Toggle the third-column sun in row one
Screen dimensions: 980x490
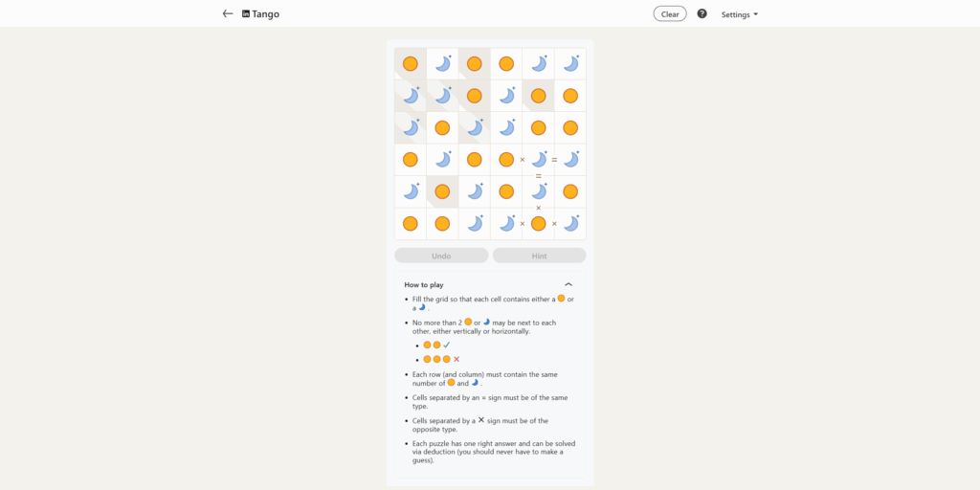coord(475,64)
